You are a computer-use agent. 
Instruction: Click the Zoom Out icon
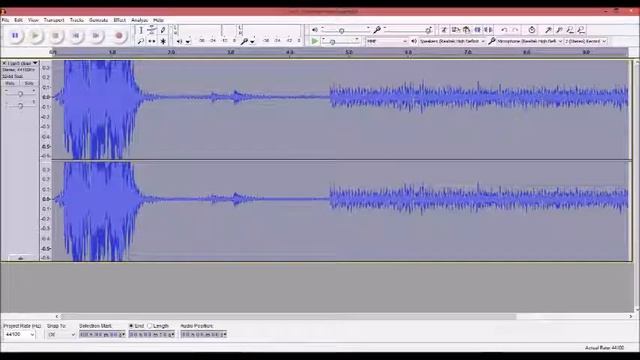pyautogui.click(x=559, y=30)
